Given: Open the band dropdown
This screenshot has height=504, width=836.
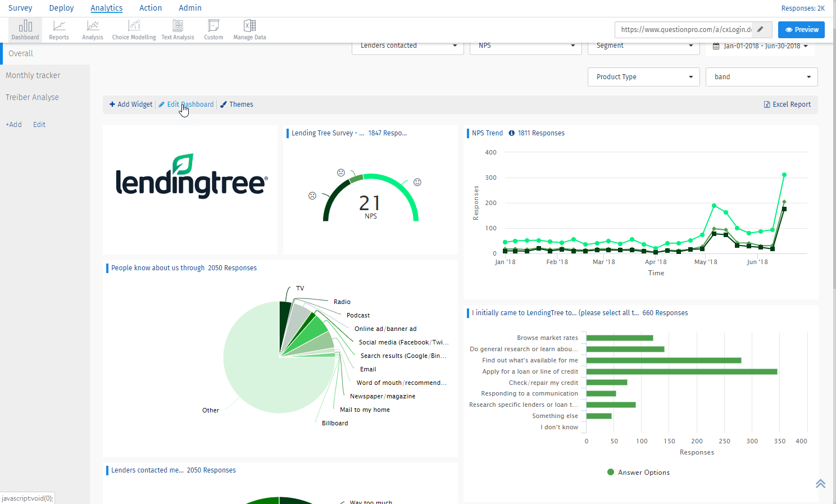Looking at the screenshot, I should click(x=761, y=77).
